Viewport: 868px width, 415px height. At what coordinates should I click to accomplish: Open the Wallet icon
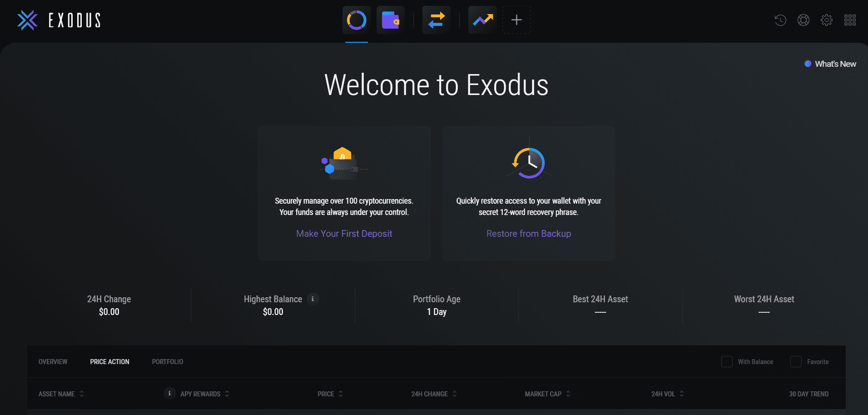pos(391,20)
